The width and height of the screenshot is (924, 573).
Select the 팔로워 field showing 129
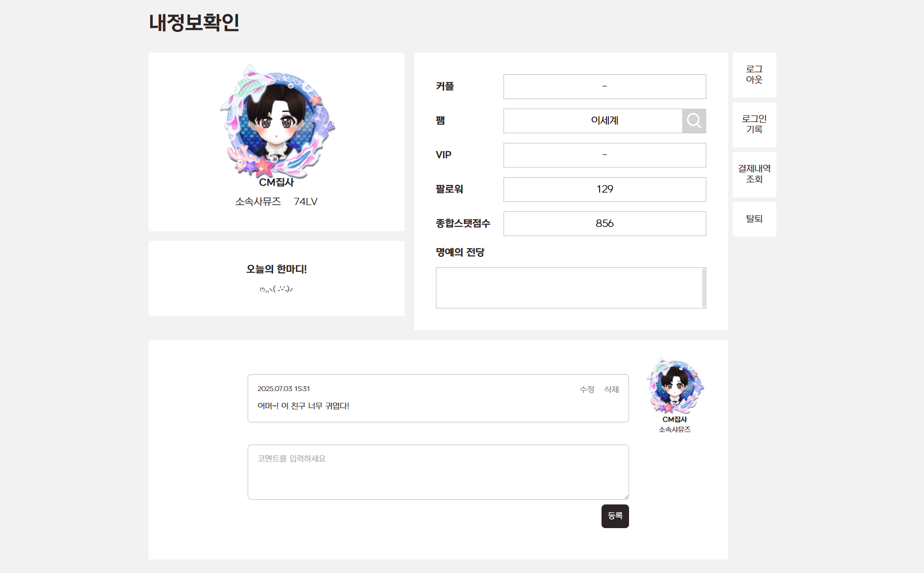tap(604, 189)
